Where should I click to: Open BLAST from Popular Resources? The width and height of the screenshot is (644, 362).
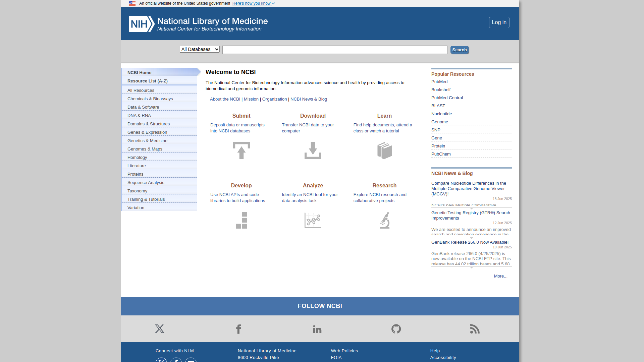click(x=438, y=106)
